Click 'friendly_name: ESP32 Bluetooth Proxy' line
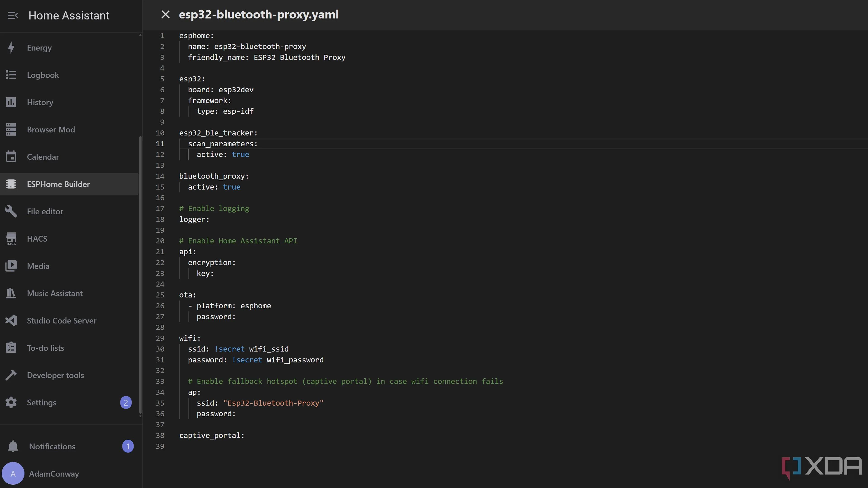Viewport: 868px width, 488px height. (267, 57)
